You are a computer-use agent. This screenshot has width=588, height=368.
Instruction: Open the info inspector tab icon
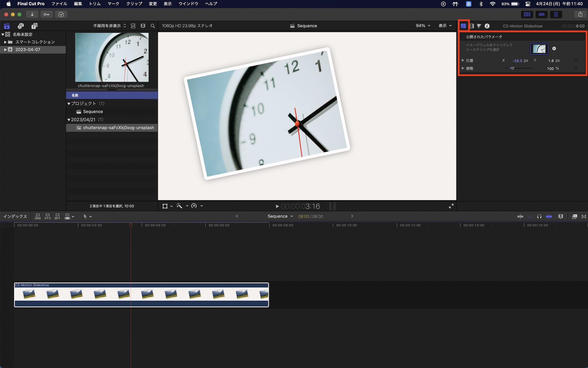coord(487,26)
